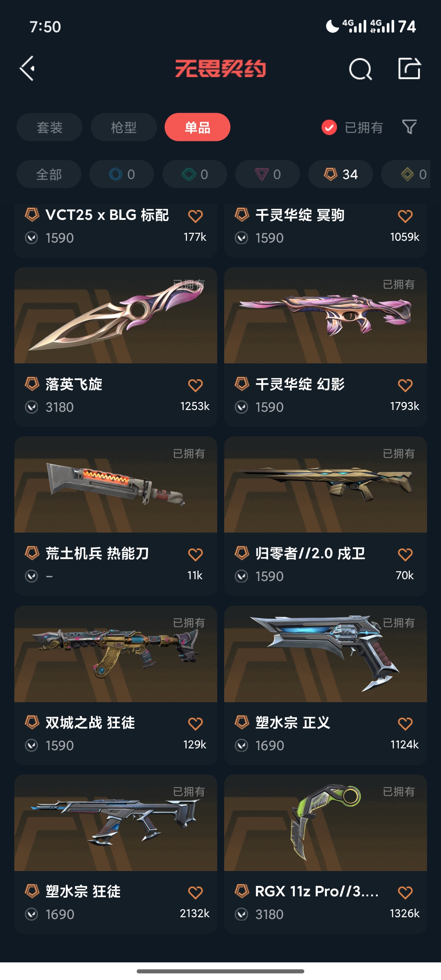Select the 单品 tab
Image resolution: width=441 pixels, height=980 pixels.
197,127
